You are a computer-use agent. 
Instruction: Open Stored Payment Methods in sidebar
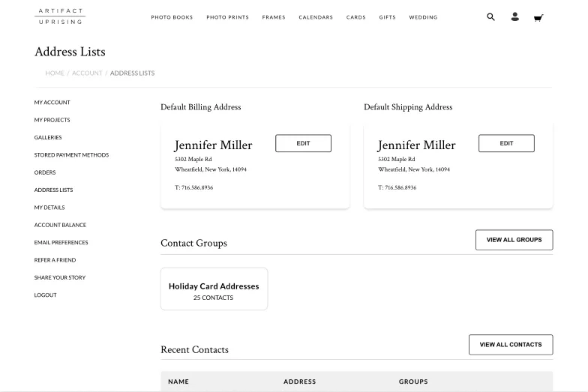click(x=71, y=154)
